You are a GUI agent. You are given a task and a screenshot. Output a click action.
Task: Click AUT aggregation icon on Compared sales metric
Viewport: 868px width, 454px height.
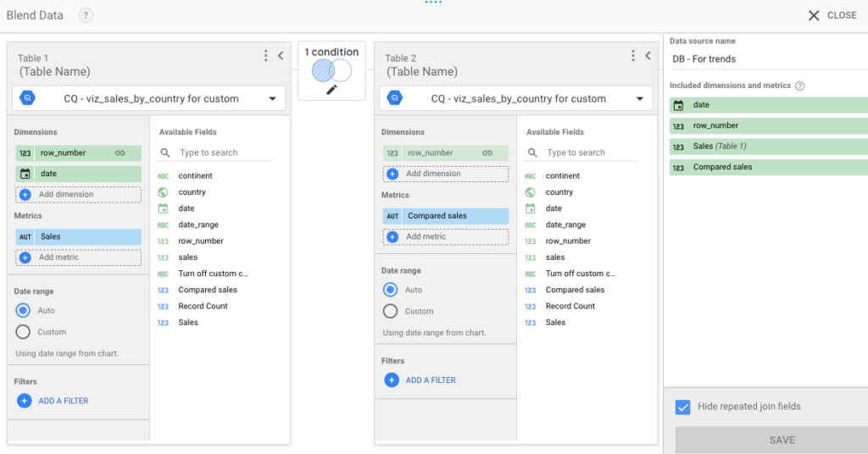point(392,216)
